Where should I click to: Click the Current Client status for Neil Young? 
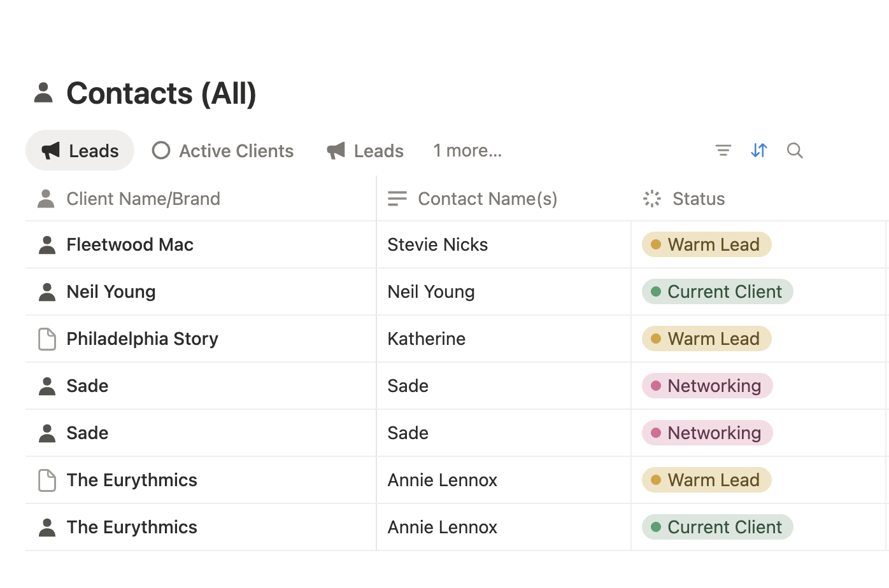tap(718, 291)
